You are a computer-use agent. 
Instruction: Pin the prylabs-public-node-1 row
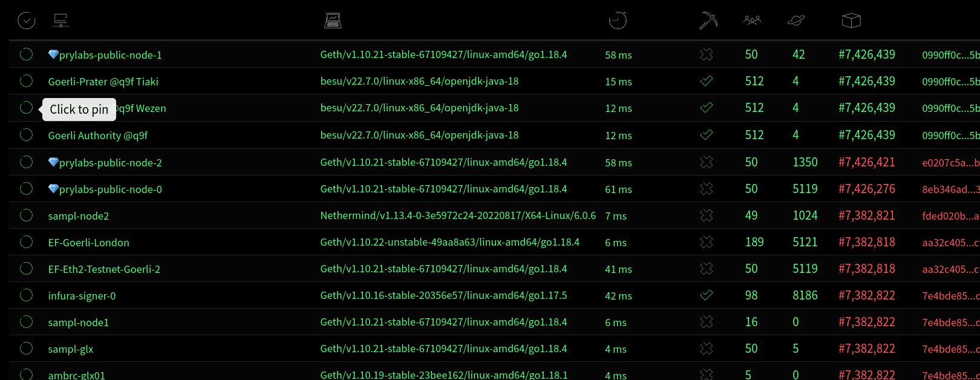[26, 54]
